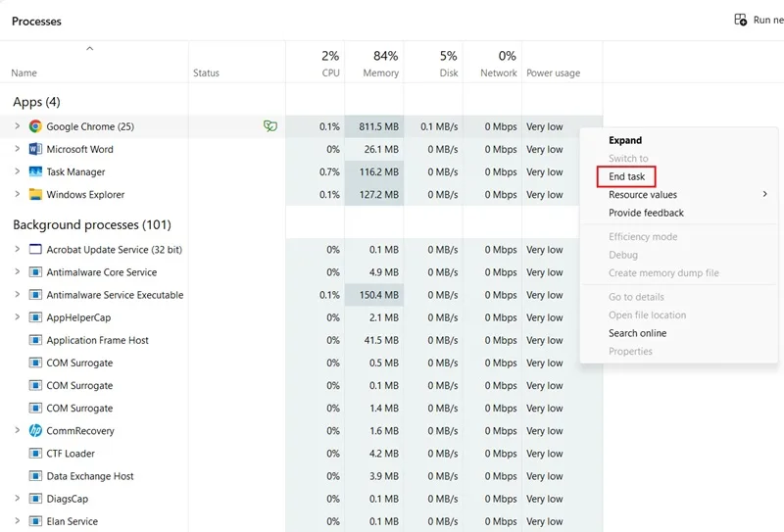
Task: Click the HP CommRecovery icon
Action: 35,430
